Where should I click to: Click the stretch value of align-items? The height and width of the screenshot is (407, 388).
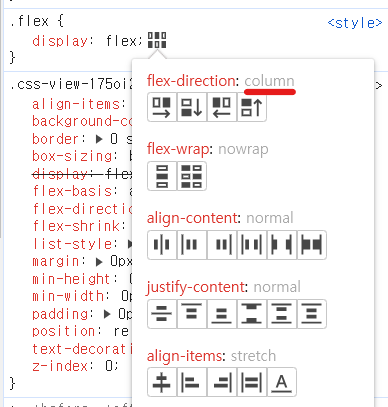click(x=253, y=356)
